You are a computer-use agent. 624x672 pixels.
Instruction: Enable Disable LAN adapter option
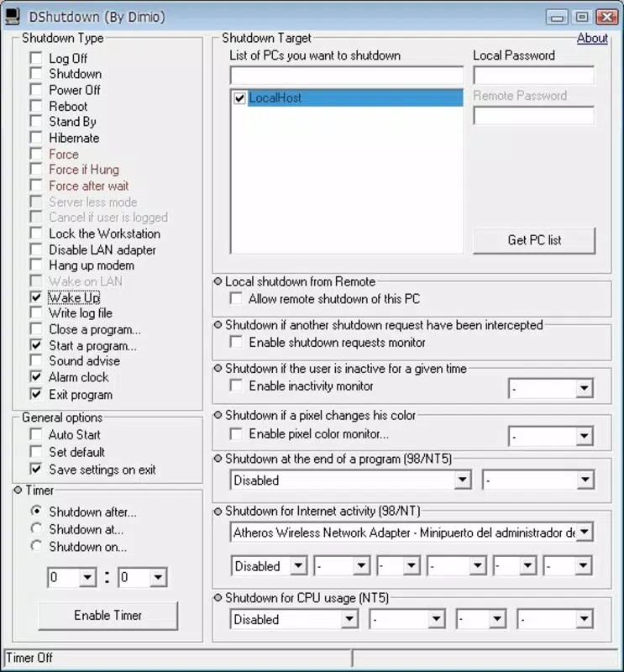36,249
